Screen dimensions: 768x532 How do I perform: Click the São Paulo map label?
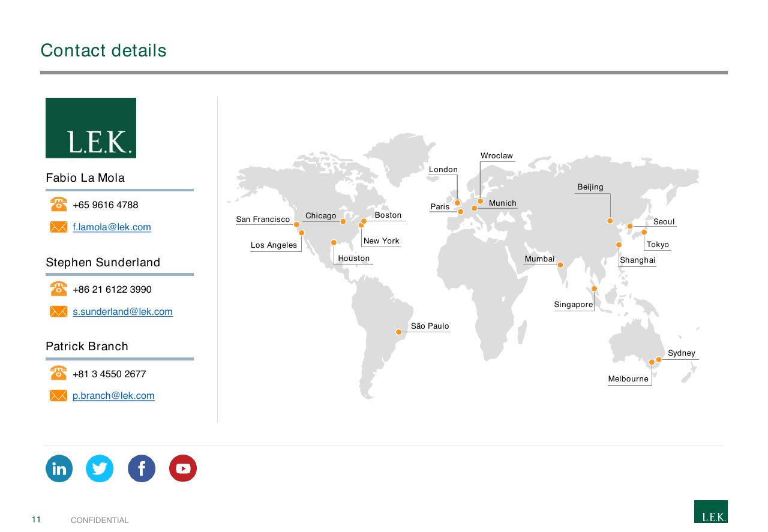430,326
